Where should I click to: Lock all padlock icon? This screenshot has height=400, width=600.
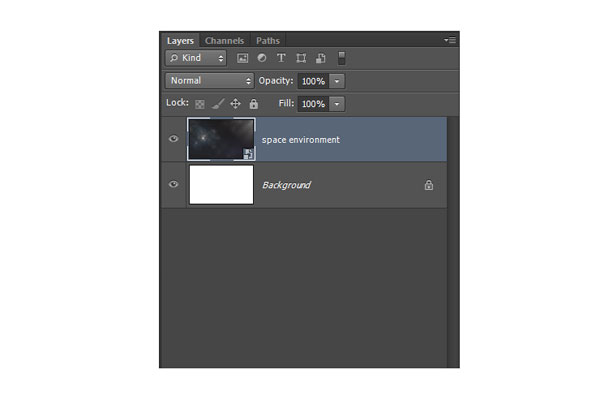pyautogui.click(x=254, y=104)
